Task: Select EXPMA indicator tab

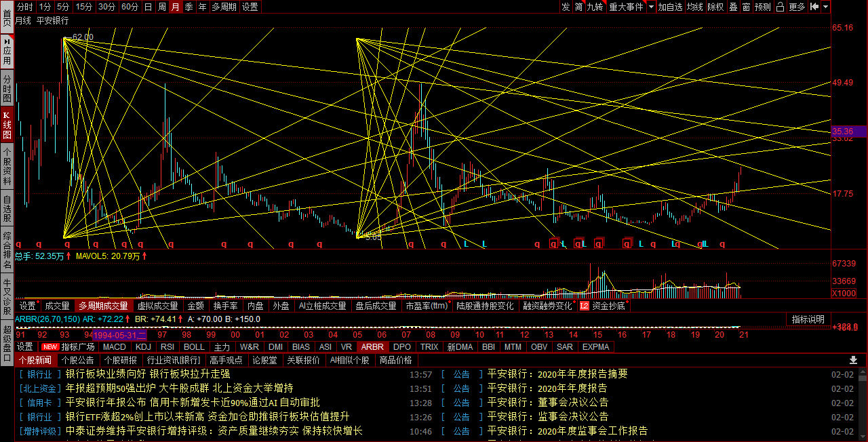Action: click(x=595, y=346)
